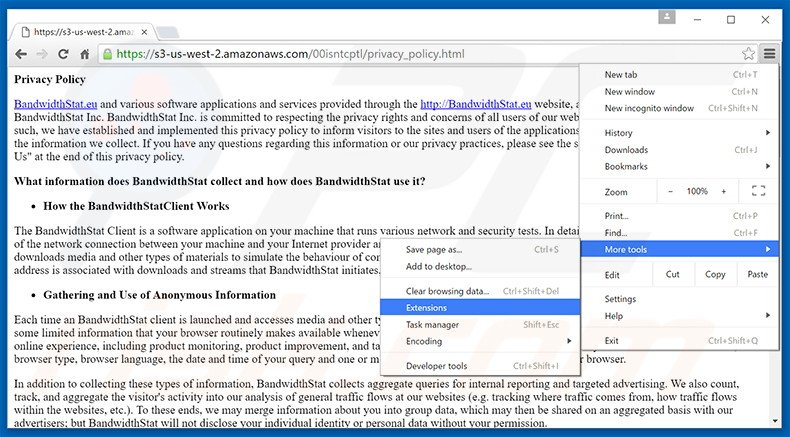Close the Chrome hamburger menu button
This screenshot has width=790, height=437.
(769, 53)
